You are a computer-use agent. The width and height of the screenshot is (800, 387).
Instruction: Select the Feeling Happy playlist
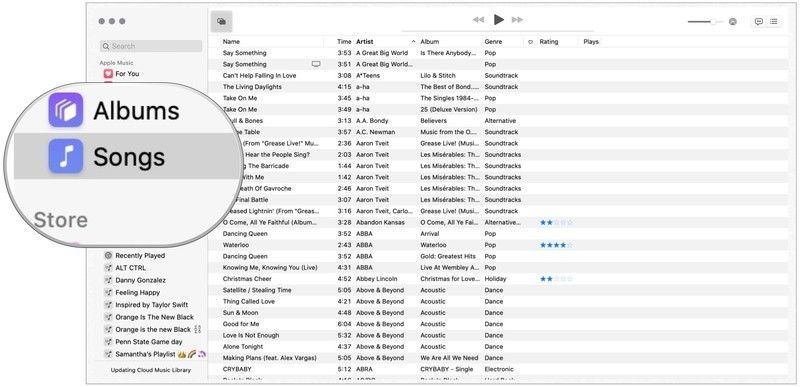(138, 293)
